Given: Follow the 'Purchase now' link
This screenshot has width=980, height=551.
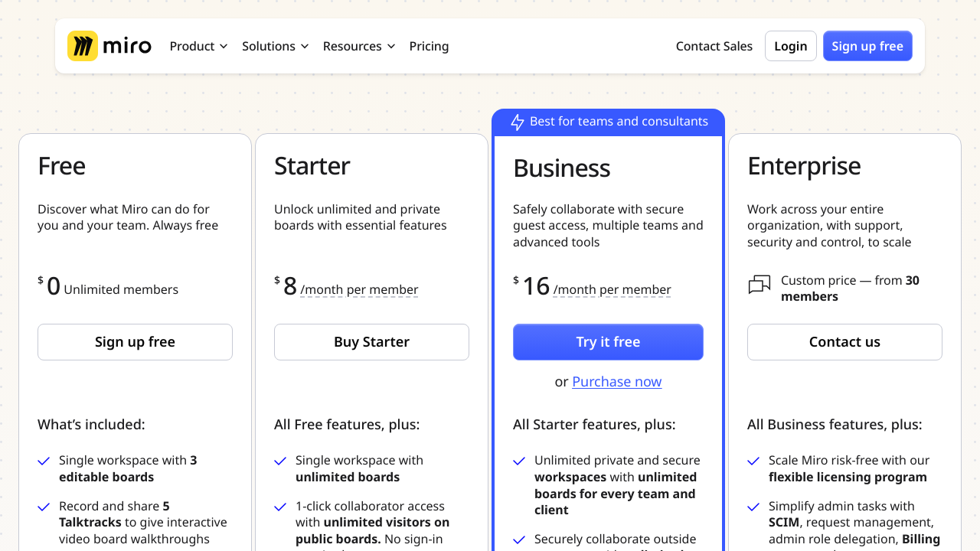Looking at the screenshot, I should (616, 382).
